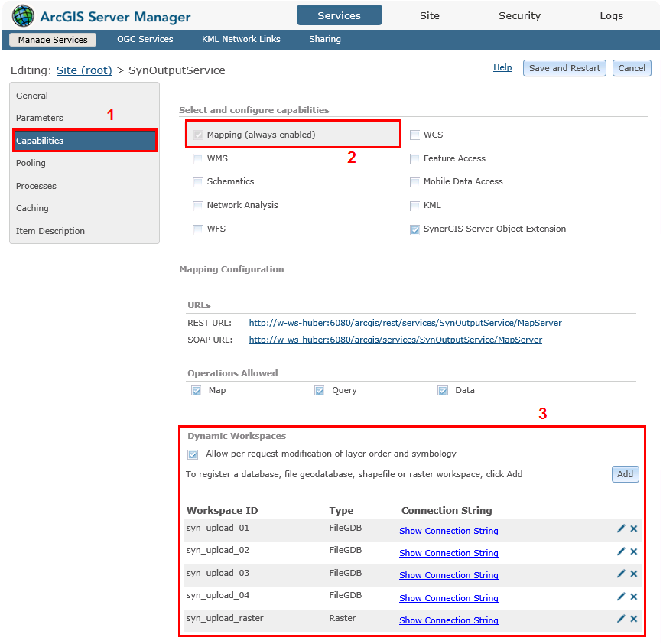Delete the syn_upload_04 workspace entry

tap(634, 596)
